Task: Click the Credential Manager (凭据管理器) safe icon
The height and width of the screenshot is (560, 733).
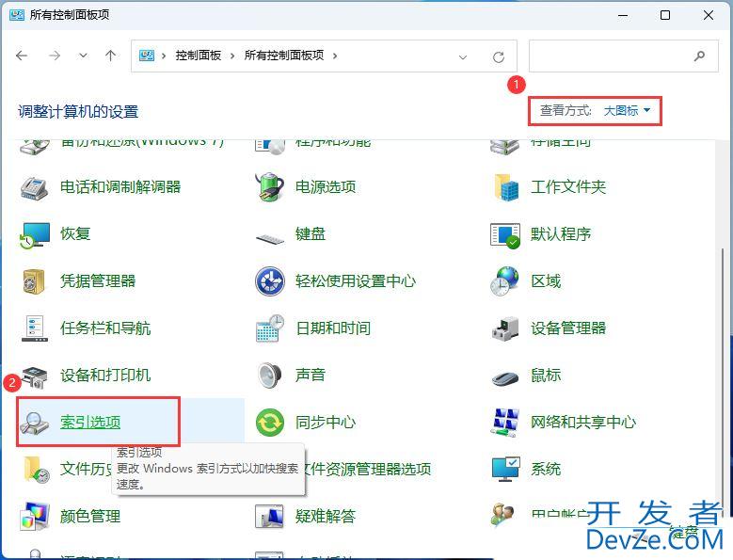Action: click(34, 281)
